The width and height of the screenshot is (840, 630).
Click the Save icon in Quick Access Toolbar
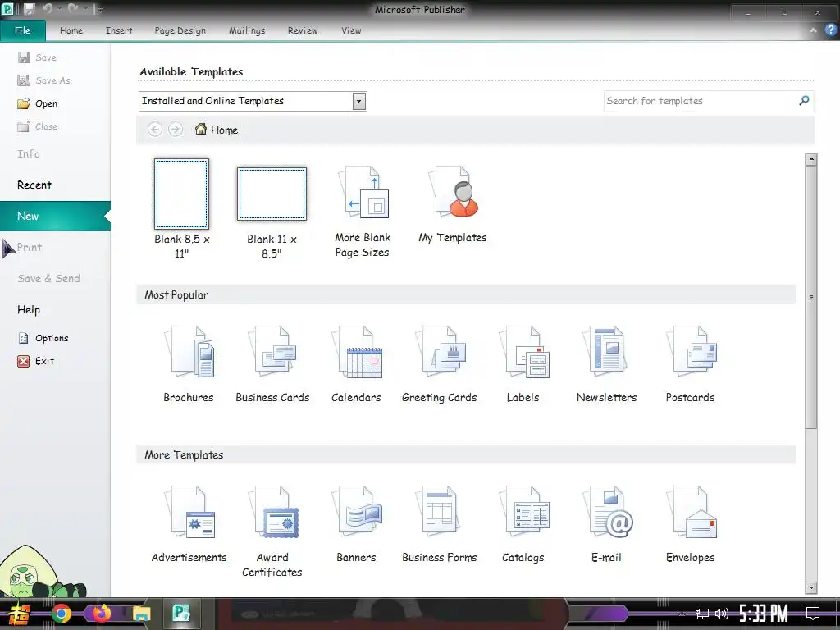29,9
